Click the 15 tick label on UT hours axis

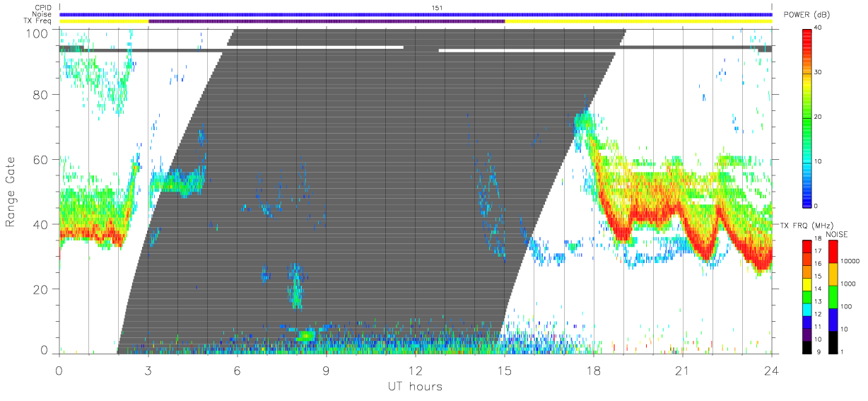pos(505,370)
